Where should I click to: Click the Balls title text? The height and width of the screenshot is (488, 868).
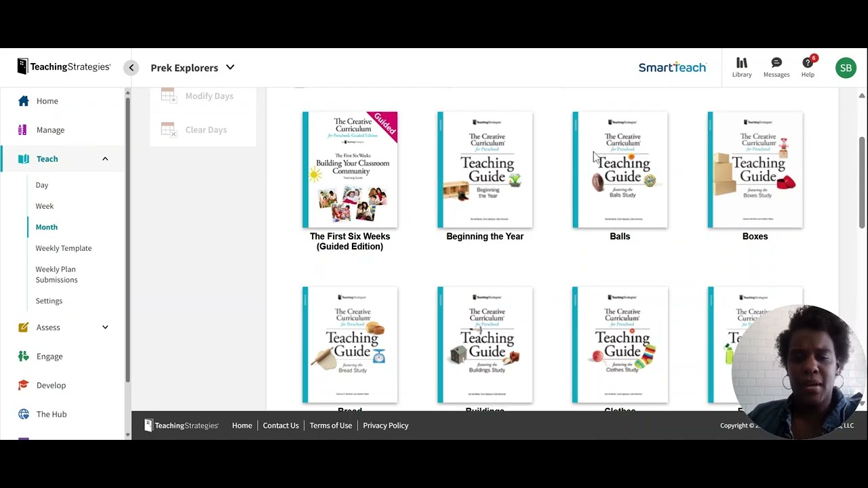620,237
